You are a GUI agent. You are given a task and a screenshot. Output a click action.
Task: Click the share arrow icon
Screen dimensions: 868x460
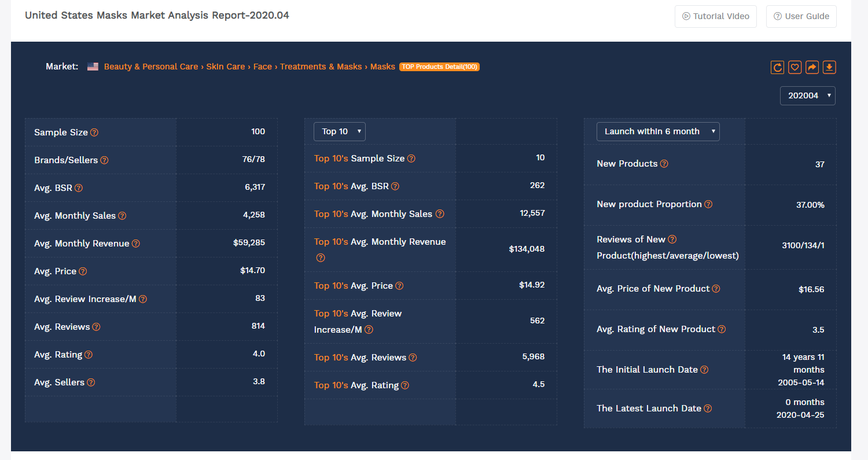click(812, 67)
